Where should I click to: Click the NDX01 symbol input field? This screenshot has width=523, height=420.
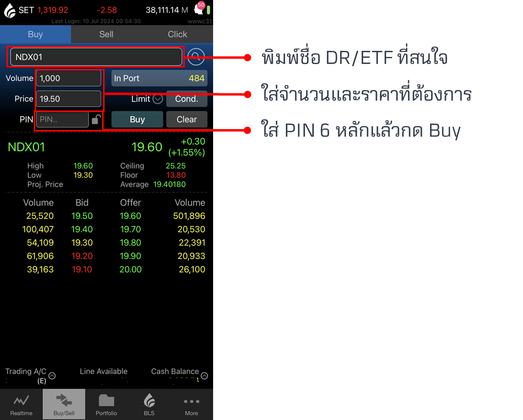click(x=96, y=57)
